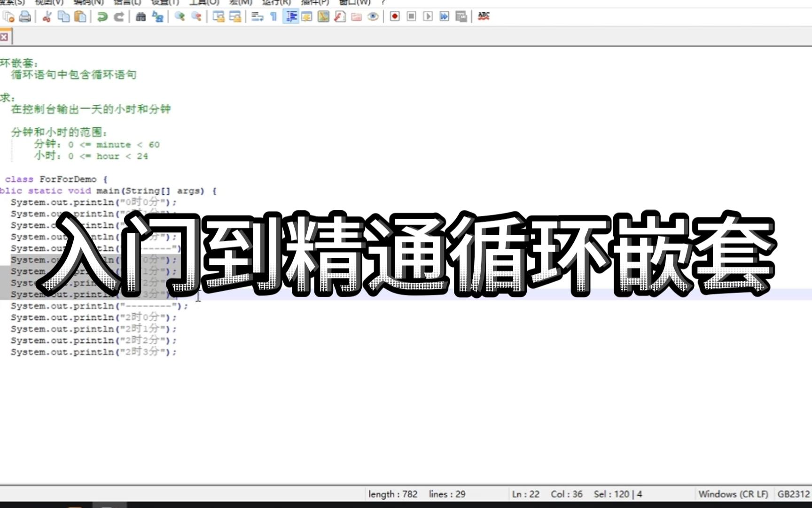Open the 插件(P) menu
The image size is (812, 508).
(315, 2)
